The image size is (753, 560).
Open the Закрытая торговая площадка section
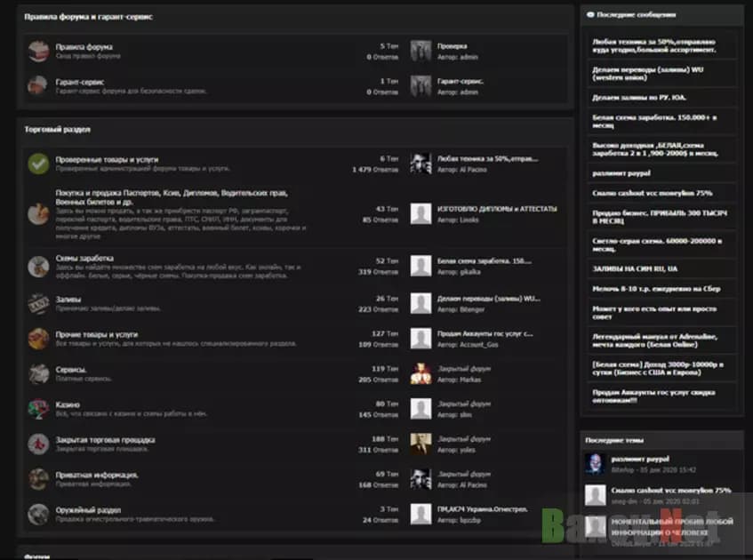(105, 439)
